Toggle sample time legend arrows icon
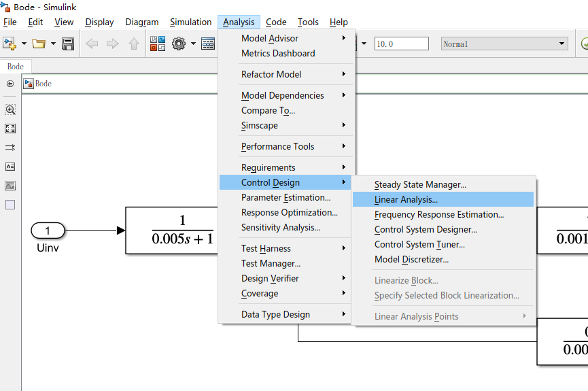588x391 pixels. click(x=10, y=148)
